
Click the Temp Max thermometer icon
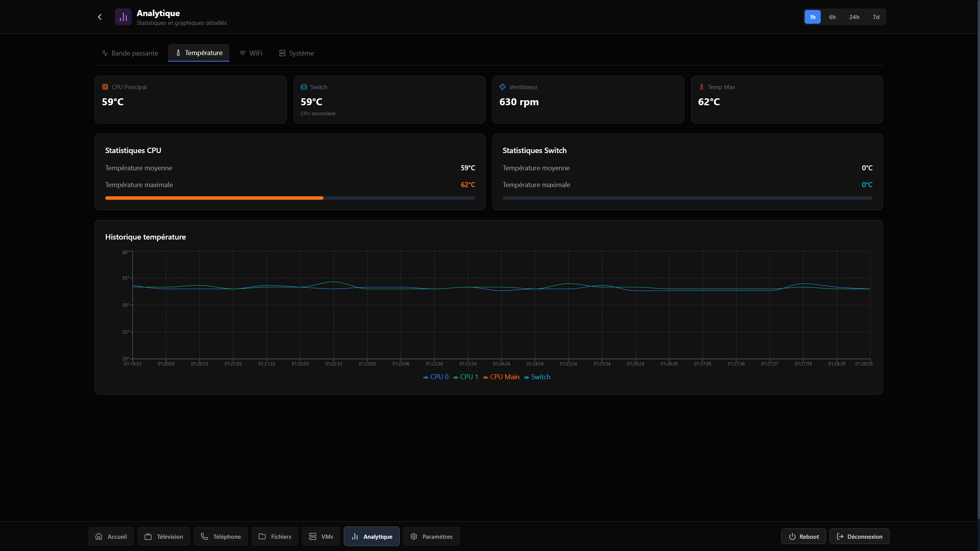click(701, 87)
